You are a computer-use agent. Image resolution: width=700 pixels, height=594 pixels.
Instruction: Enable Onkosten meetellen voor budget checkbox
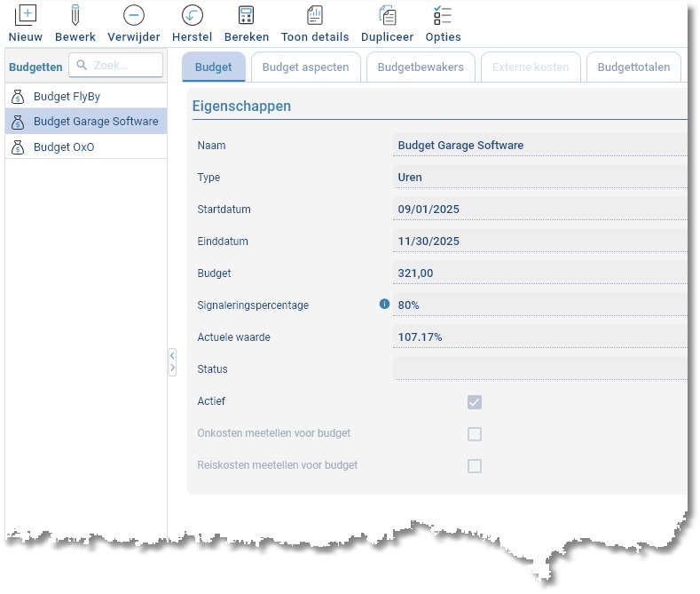click(x=475, y=433)
